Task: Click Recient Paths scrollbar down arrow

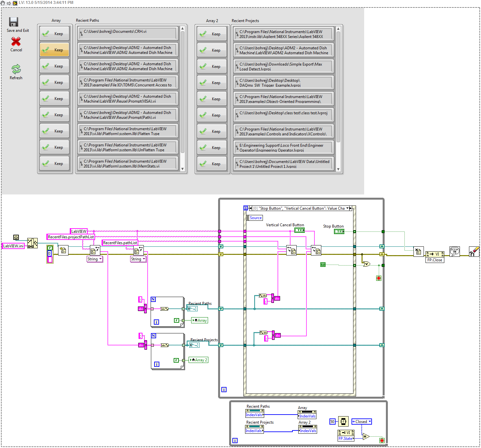Action: tap(182, 169)
